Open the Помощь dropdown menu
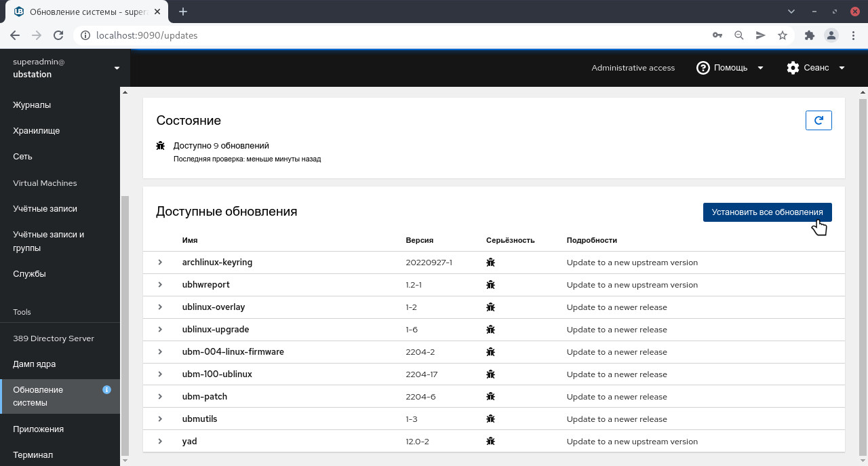868x466 pixels. (730, 68)
